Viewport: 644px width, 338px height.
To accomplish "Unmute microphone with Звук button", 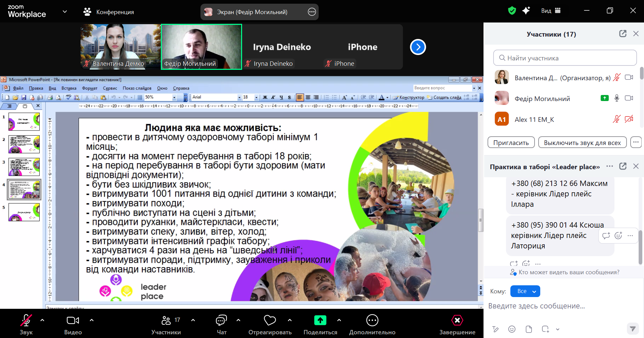I will (x=26, y=321).
